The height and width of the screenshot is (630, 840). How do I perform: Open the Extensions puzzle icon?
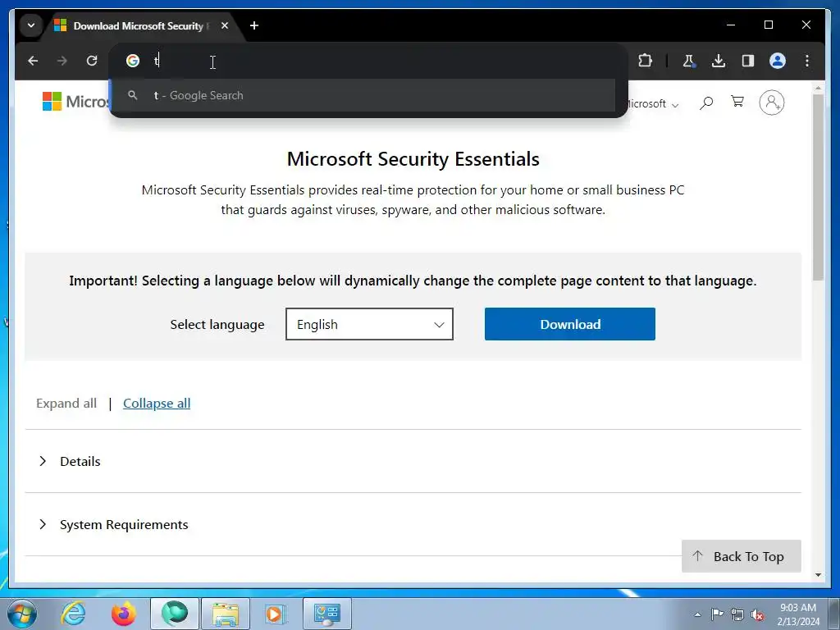tap(645, 61)
